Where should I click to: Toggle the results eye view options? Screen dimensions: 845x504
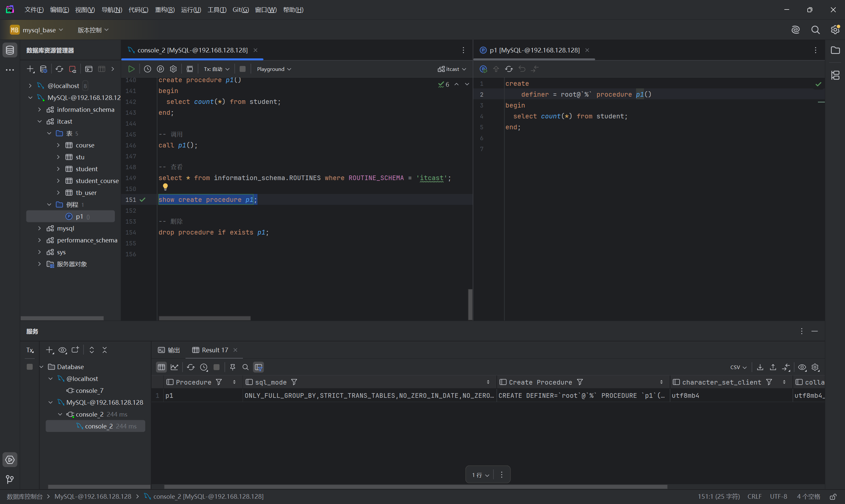coord(802,367)
